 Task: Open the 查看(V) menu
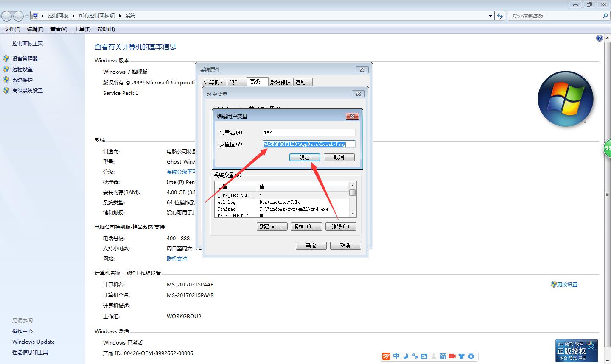[x=59, y=29]
